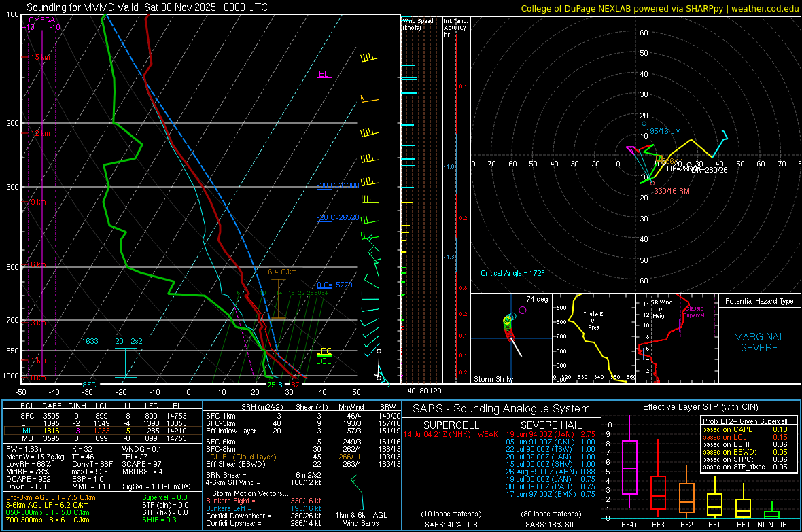Click the 'Potential Hazard Type' header
The width and height of the screenshot is (802, 532).
click(759, 301)
